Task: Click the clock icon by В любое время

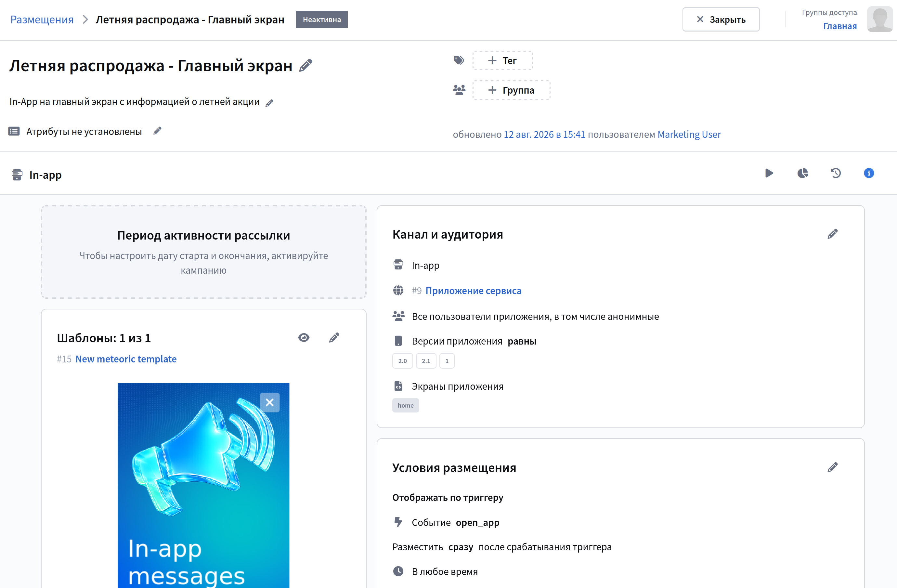Action: coord(398,571)
